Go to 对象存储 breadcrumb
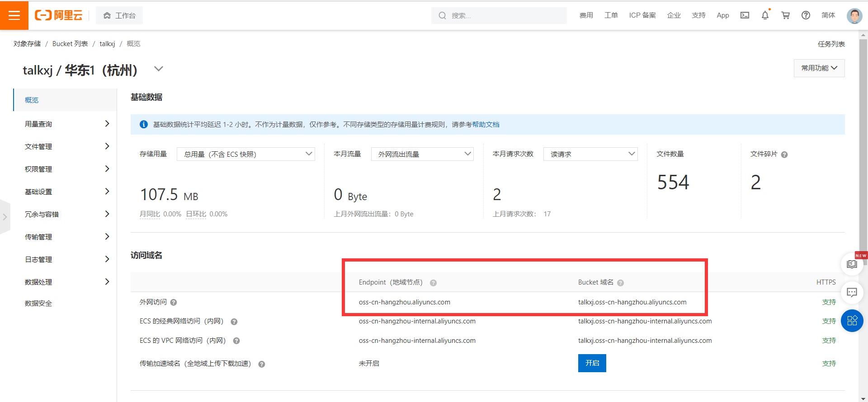The height and width of the screenshot is (402, 868). pos(27,44)
